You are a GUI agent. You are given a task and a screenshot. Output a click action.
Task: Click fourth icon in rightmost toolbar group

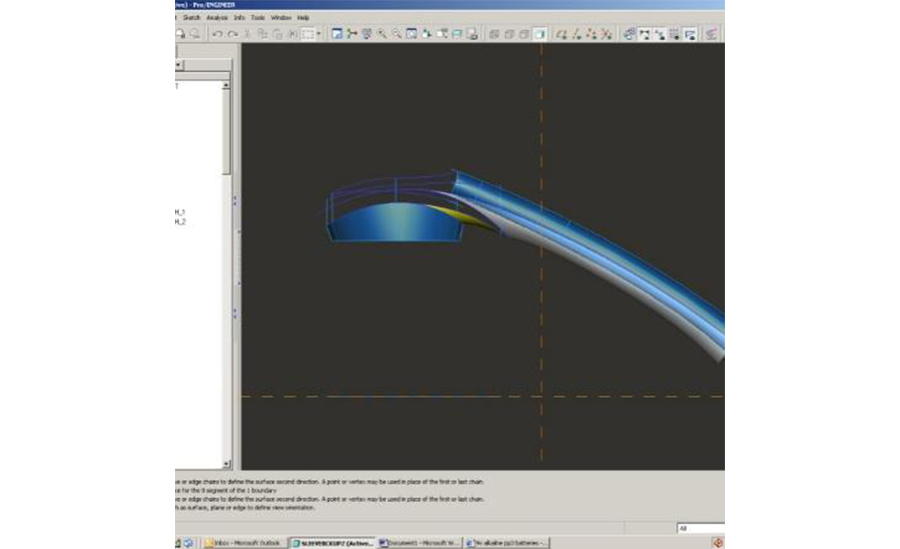(674, 34)
